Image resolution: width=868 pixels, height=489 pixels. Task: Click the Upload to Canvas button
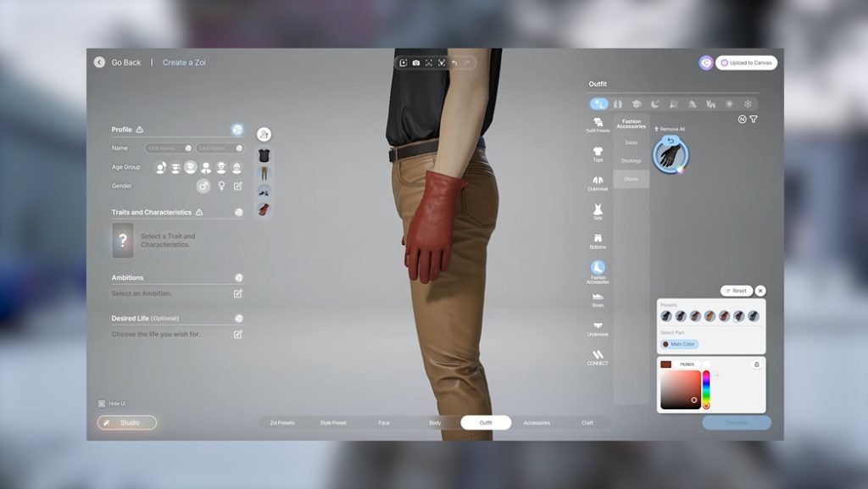[746, 63]
